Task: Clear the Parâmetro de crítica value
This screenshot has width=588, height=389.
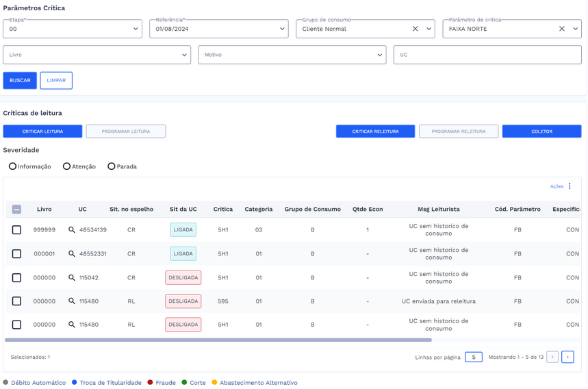Action: (x=561, y=29)
